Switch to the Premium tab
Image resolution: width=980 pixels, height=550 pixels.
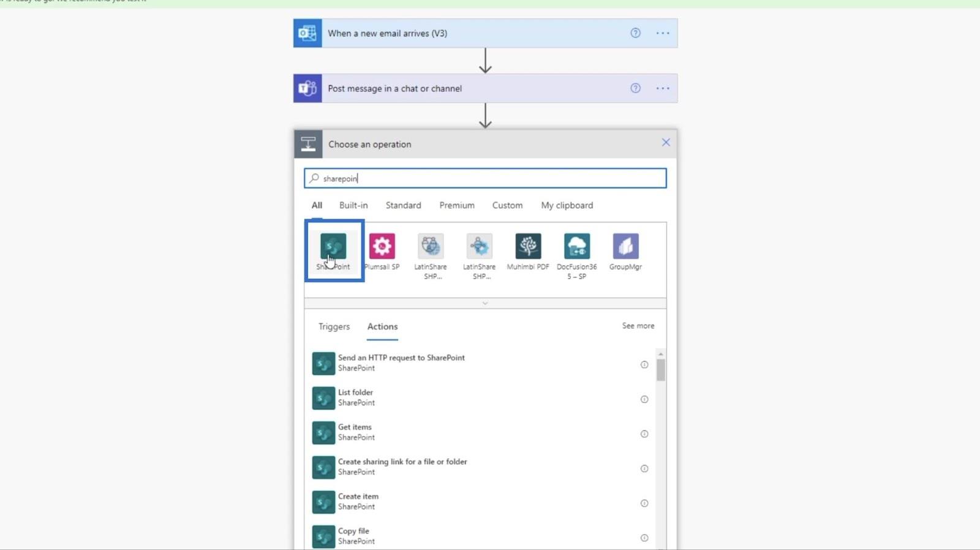[457, 205]
